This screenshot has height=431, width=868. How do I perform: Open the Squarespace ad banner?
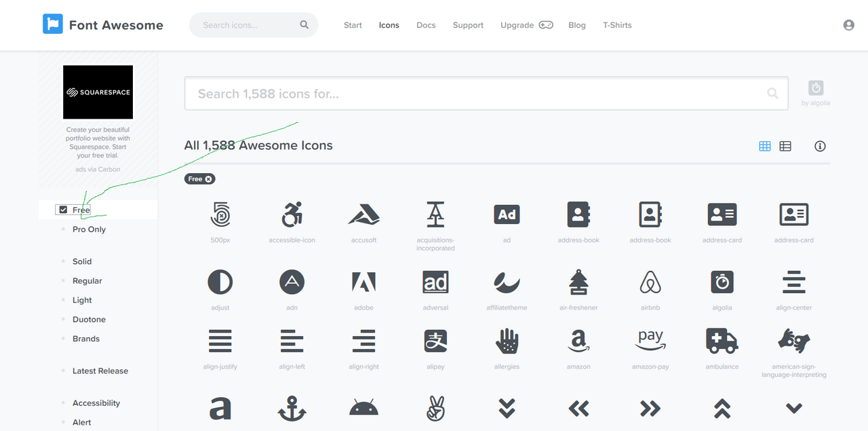pyautogui.click(x=98, y=92)
